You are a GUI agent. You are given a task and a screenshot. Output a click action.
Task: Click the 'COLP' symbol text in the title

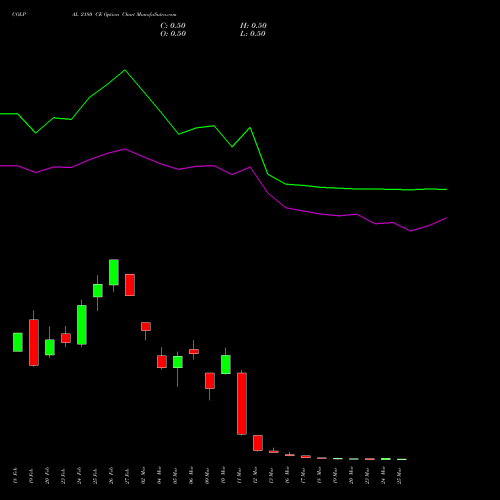(19, 14)
